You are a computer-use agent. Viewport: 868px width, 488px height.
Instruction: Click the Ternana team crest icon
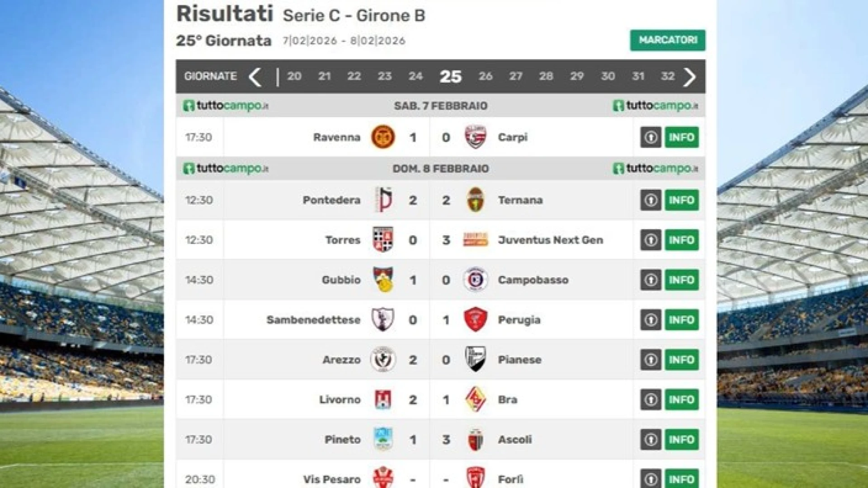(475, 200)
